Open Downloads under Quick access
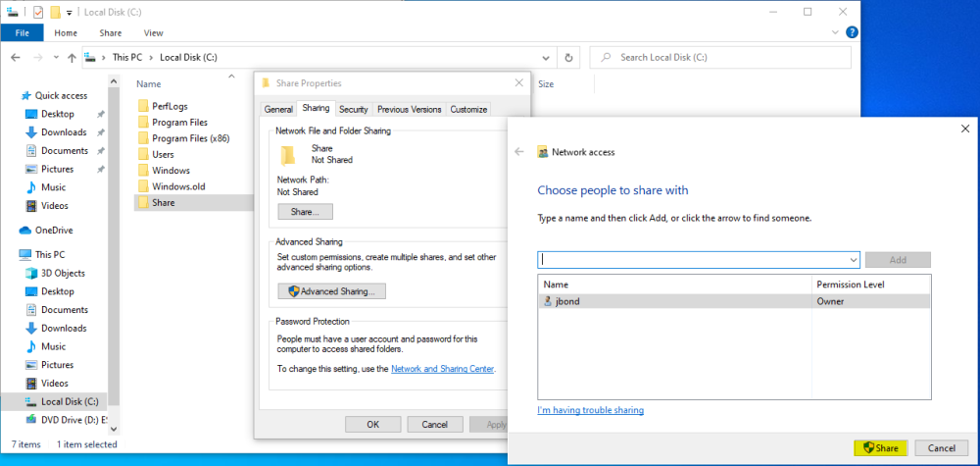This screenshot has width=980, height=466. point(64,132)
